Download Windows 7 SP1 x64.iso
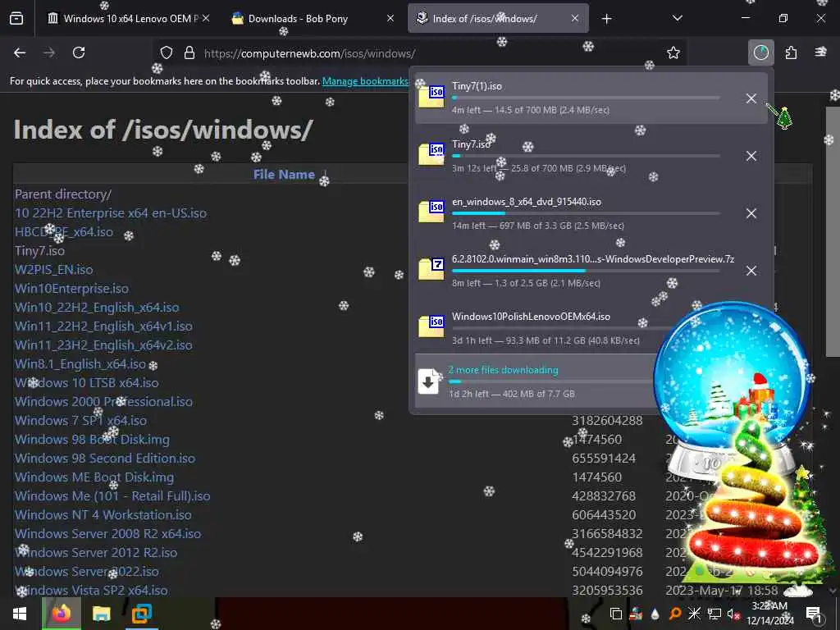Viewport: 840px width, 630px height. pos(81,421)
